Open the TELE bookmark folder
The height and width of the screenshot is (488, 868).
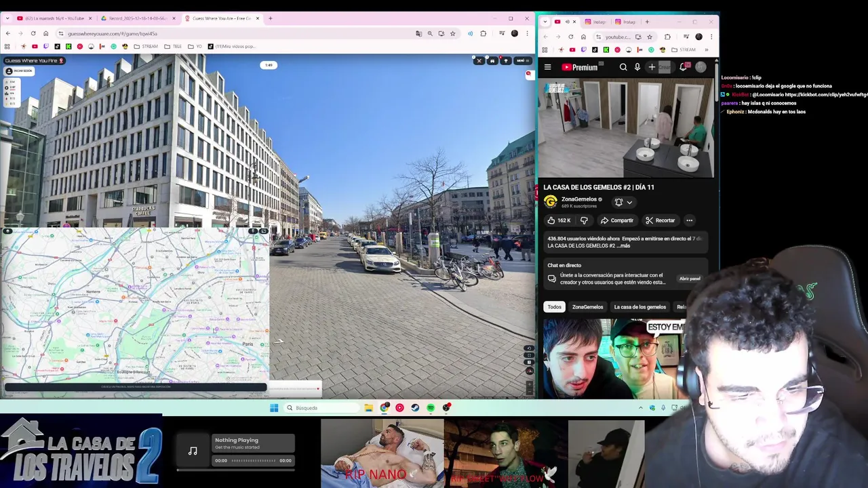(173, 46)
